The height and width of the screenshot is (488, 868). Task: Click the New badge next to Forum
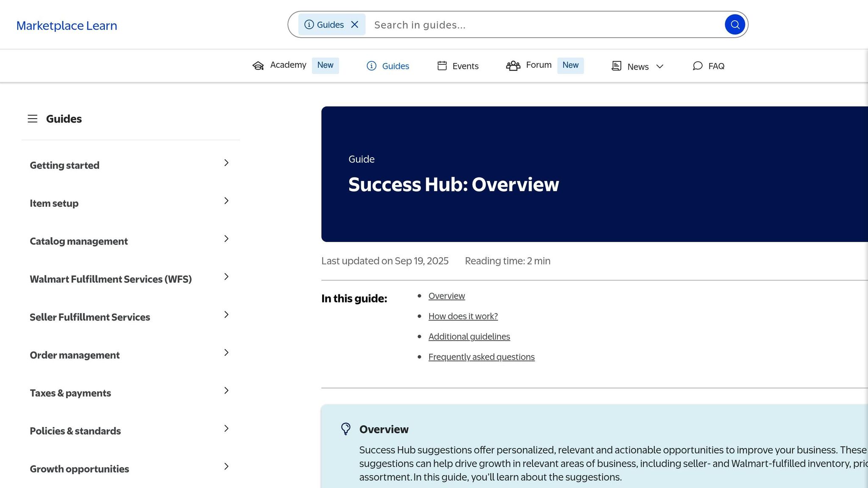pyautogui.click(x=570, y=65)
